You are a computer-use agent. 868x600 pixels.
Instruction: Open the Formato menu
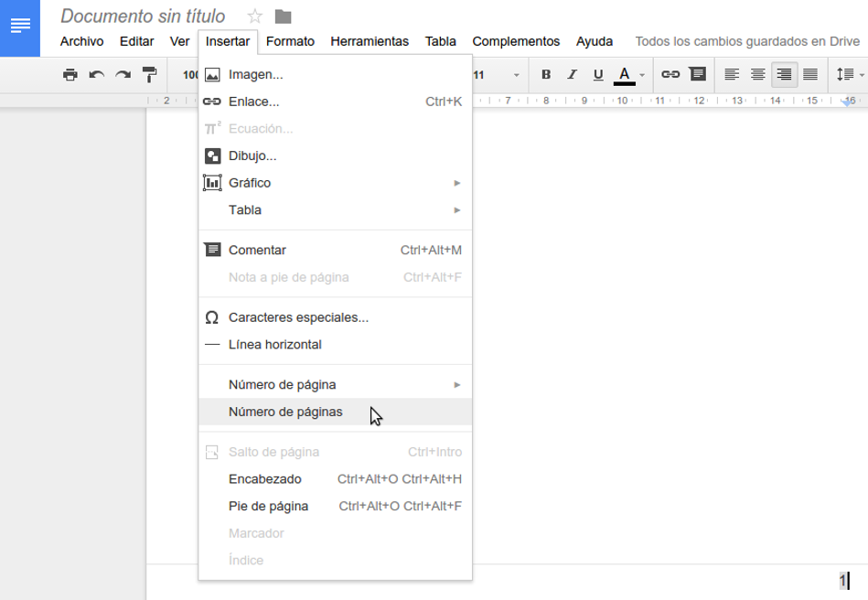pyautogui.click(x=290, y=41)
